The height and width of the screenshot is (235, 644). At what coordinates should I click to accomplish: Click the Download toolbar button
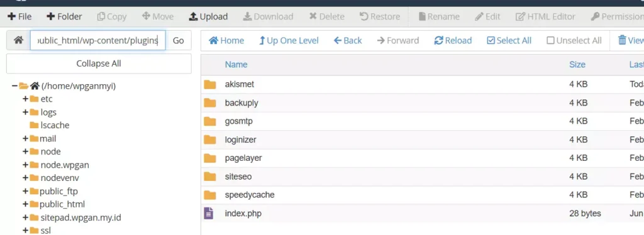point(268,16)
